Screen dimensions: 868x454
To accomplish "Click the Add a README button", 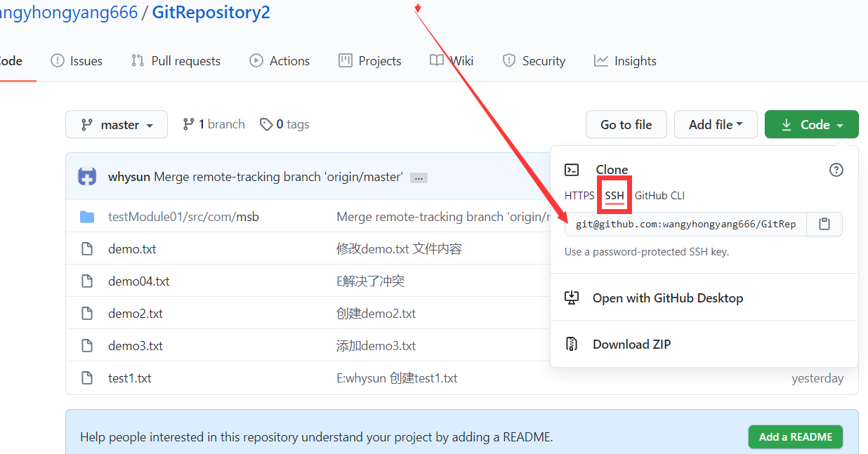I will (x=796, y=436).
